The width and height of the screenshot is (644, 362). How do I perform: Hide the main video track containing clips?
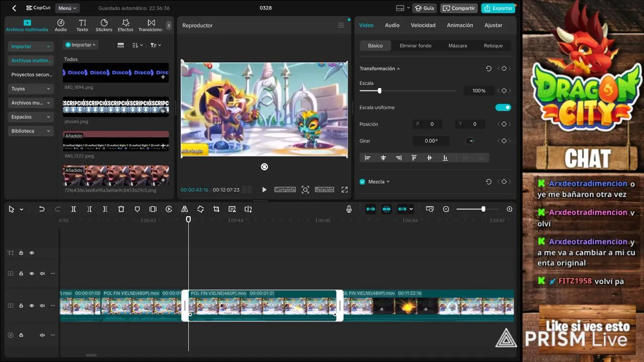click(x=32, y=306)
